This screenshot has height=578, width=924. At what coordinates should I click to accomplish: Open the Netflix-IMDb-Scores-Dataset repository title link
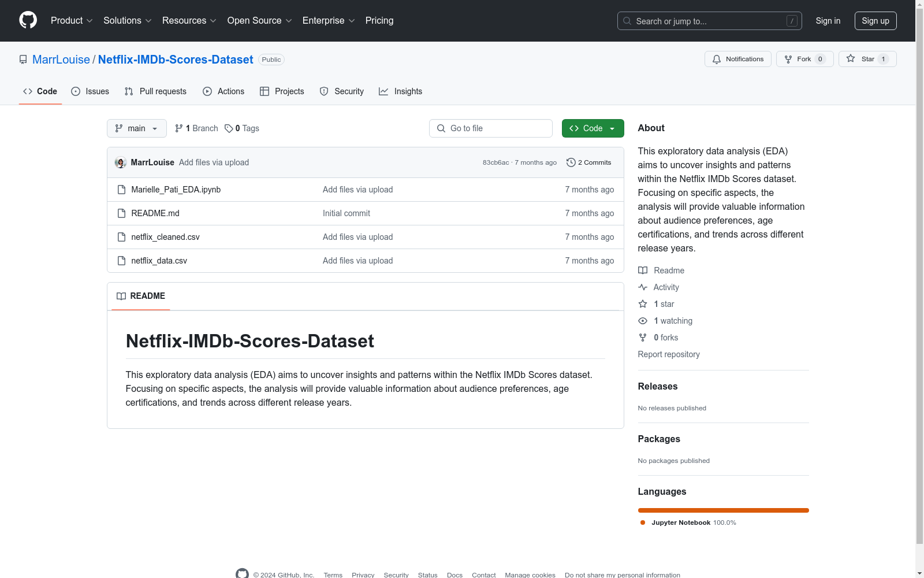pos(176,60)
